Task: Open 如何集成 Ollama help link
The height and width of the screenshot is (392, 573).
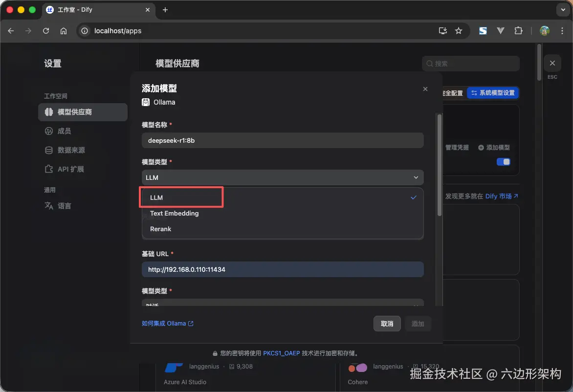Action: tap(167, 324)
